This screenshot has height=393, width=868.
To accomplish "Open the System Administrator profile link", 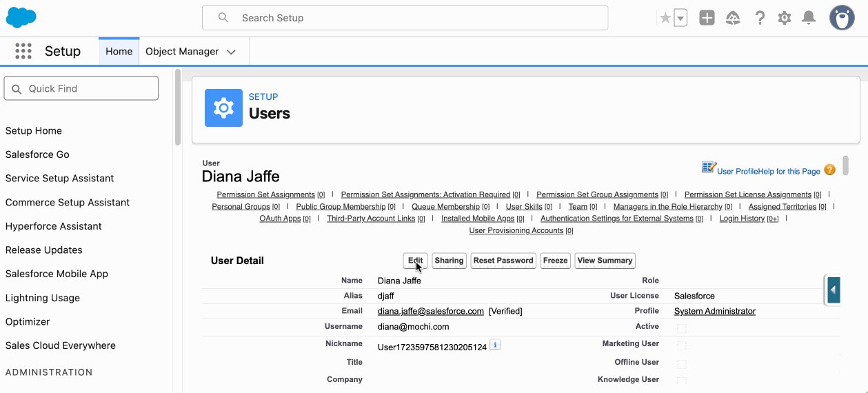I will 714,311.
